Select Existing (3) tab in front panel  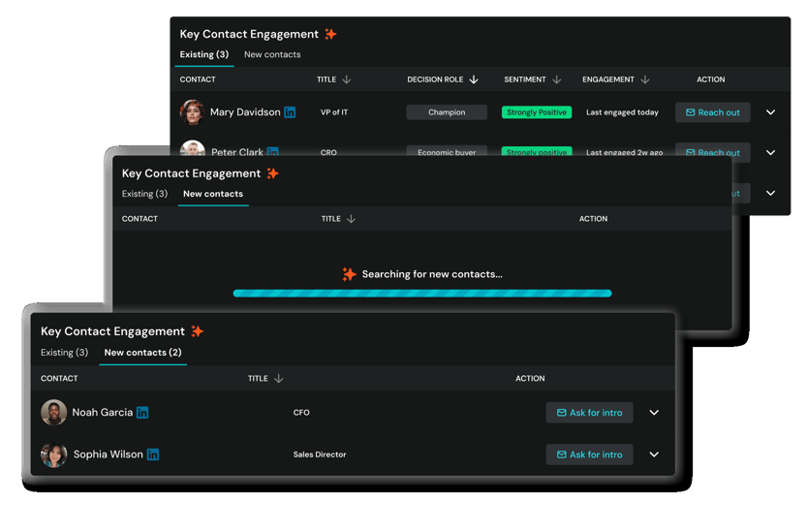point(64,353)
